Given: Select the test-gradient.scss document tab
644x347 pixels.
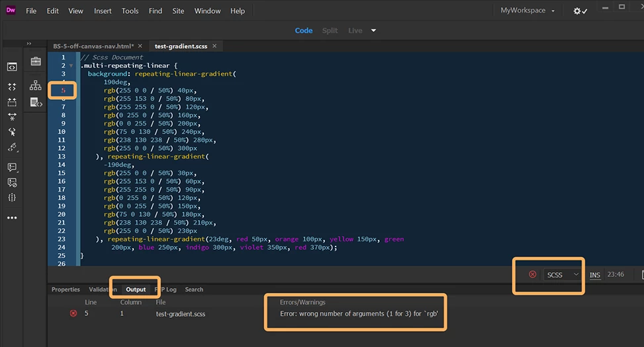Looking at the screenshot, I should [x=181, y=46].
